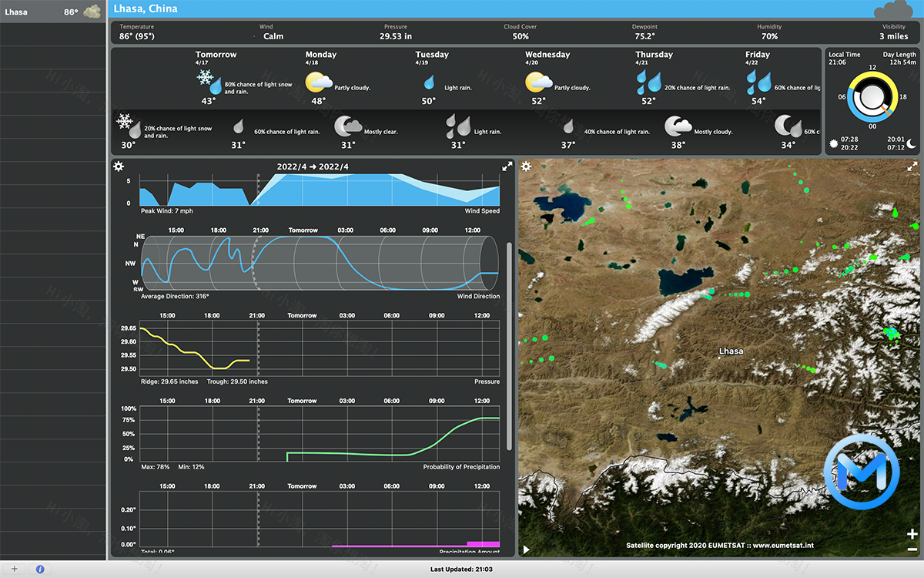This screenshot has height=578, width=924.
Task: Expand the satellite map panel
Action: [913, 166]
